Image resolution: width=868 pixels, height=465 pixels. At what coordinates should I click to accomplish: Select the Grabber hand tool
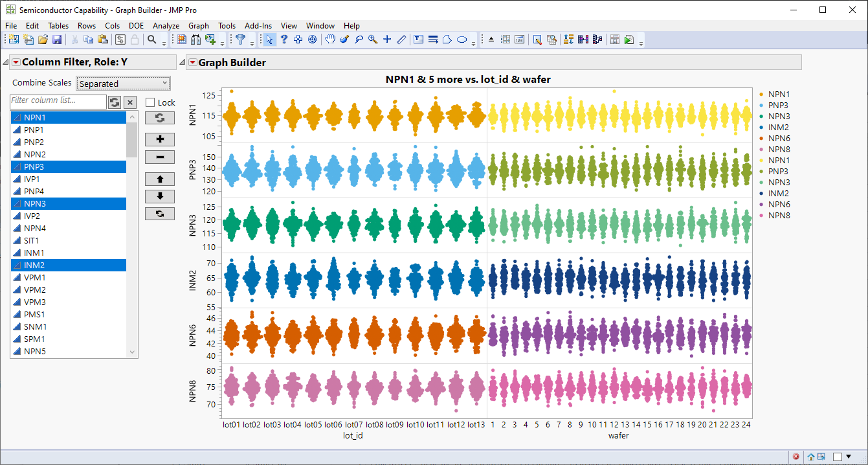tap(330, 40)
